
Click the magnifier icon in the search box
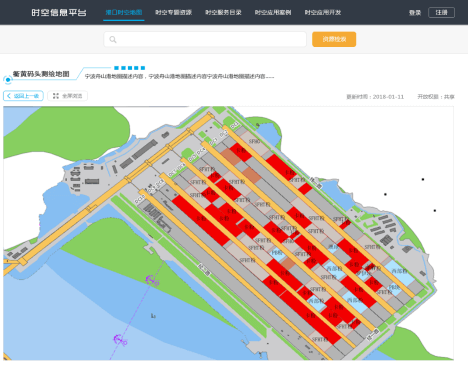pyautogui.click(x=113, y=40)
